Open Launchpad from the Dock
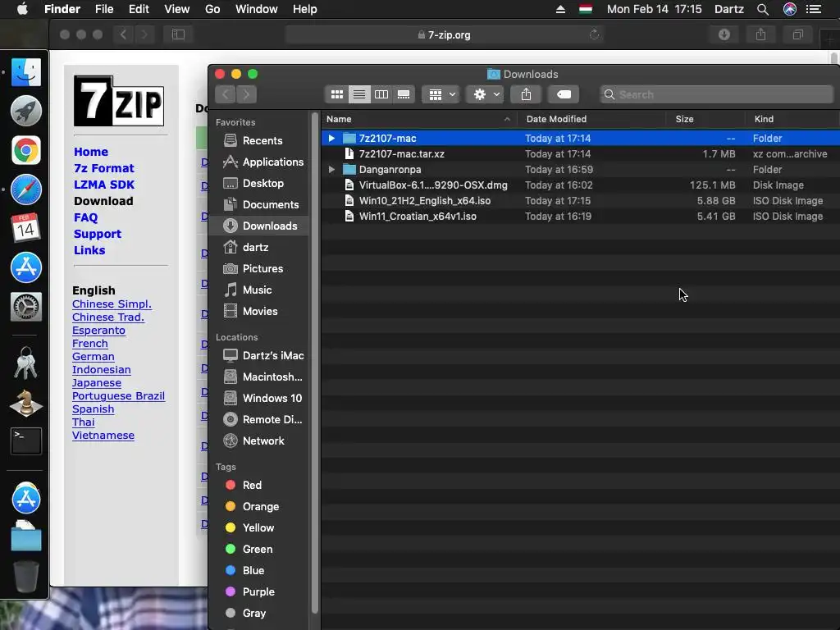 (25, 111)
